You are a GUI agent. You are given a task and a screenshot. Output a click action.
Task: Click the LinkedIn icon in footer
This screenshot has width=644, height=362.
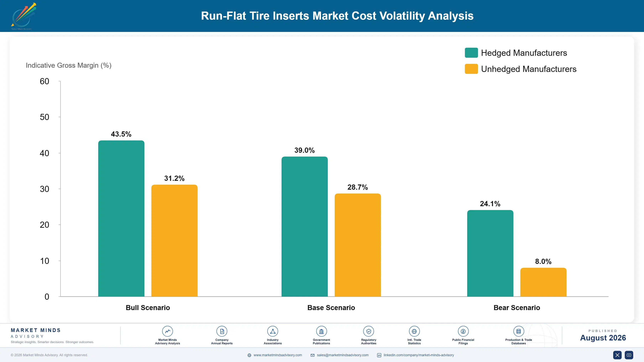tap(379, 355)
